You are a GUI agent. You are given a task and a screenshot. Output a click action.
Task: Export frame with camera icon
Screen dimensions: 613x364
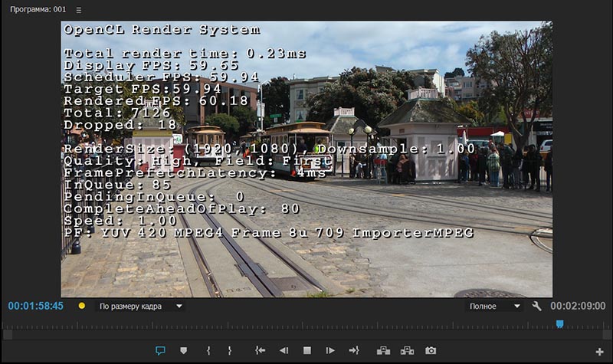point(431,351)
